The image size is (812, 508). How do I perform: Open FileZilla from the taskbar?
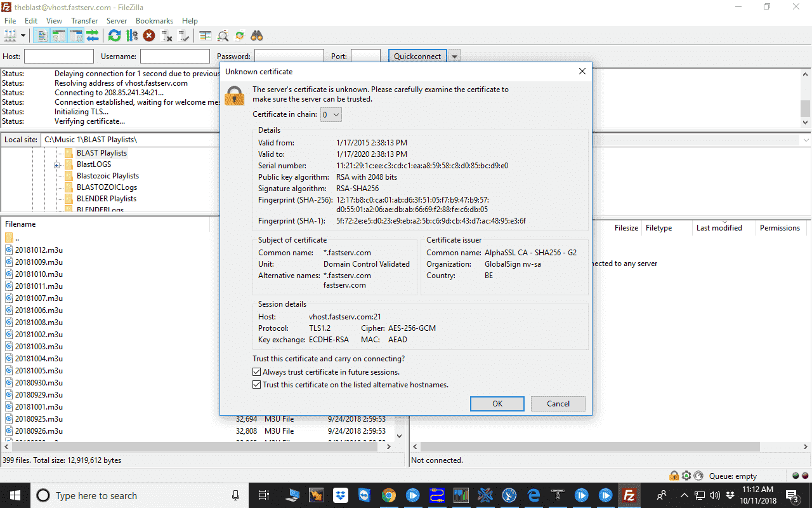[629, 495]
